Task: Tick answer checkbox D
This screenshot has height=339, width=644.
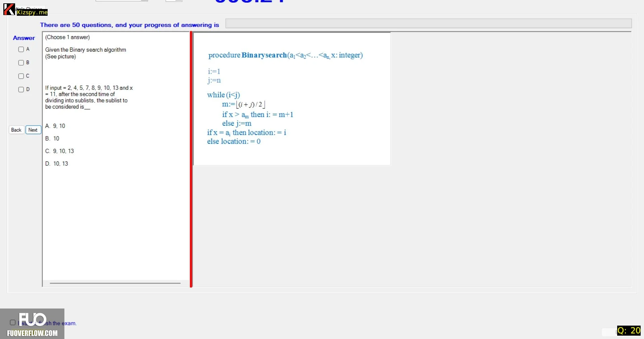Action: point(21,89)
